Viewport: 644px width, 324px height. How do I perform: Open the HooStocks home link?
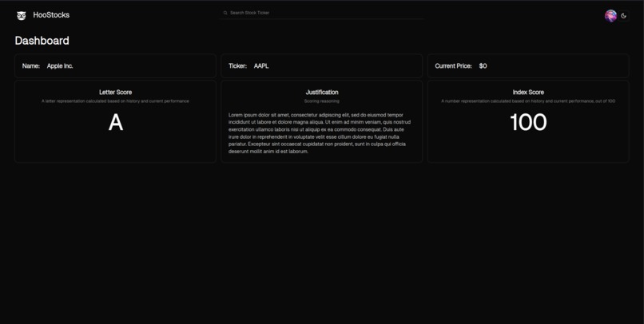click(x=51, y=15)
